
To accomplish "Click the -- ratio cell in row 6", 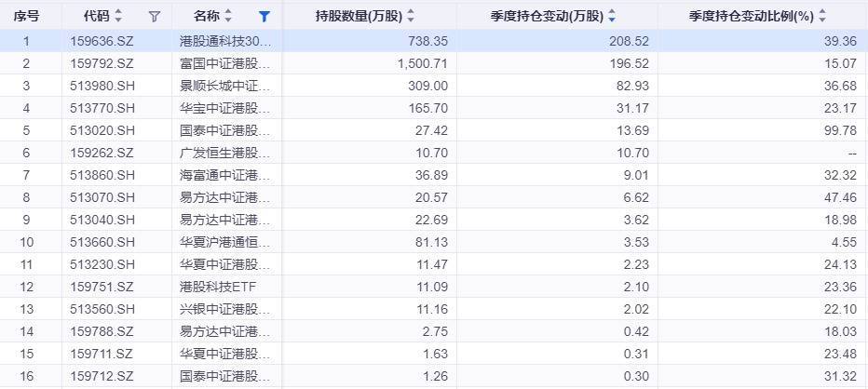I will point(852,153).
